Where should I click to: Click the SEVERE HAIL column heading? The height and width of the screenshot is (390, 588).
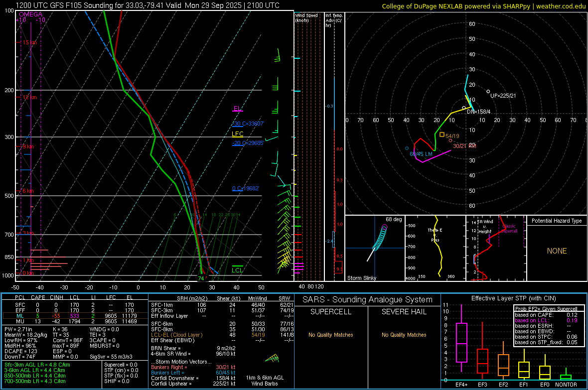tap(404, 312)
